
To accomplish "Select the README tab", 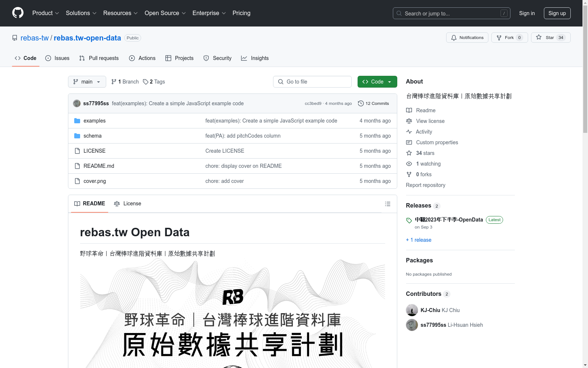I will [x=90, y=204].
